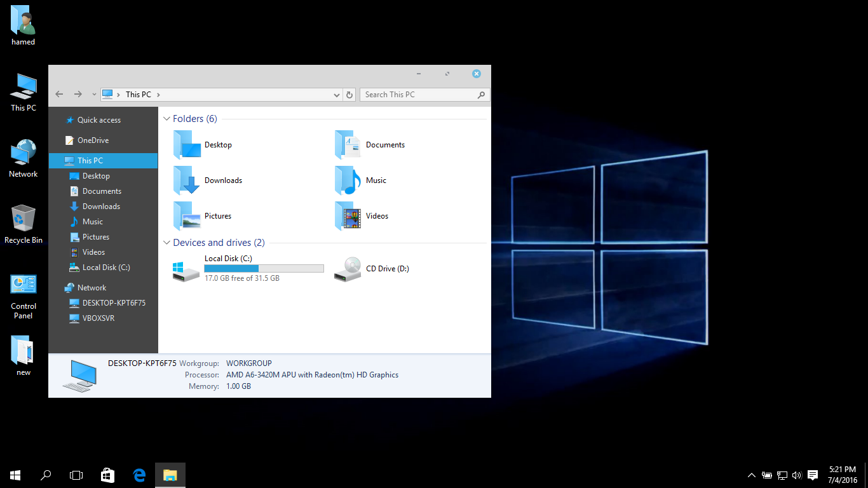Click the Search This PC field
This screenshot has height=488, width=868.
click(x=419, y=95)
